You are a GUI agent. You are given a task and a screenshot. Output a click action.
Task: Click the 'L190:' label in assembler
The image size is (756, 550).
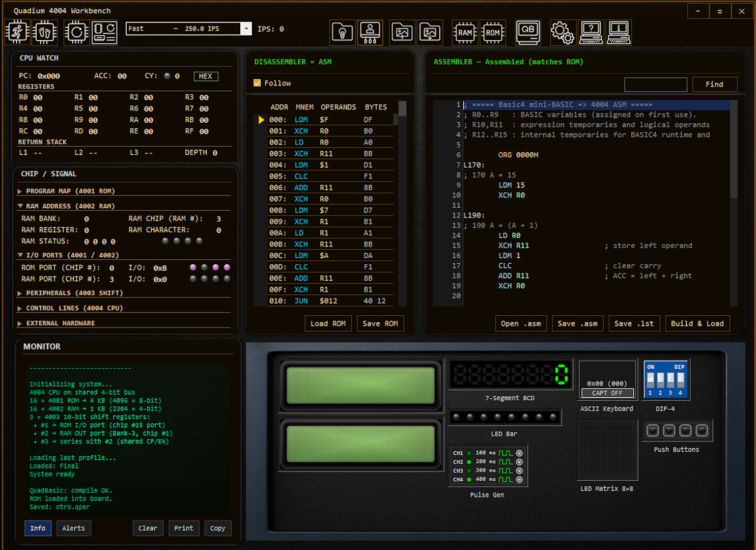pyautogui.click(x=474, y=215)
